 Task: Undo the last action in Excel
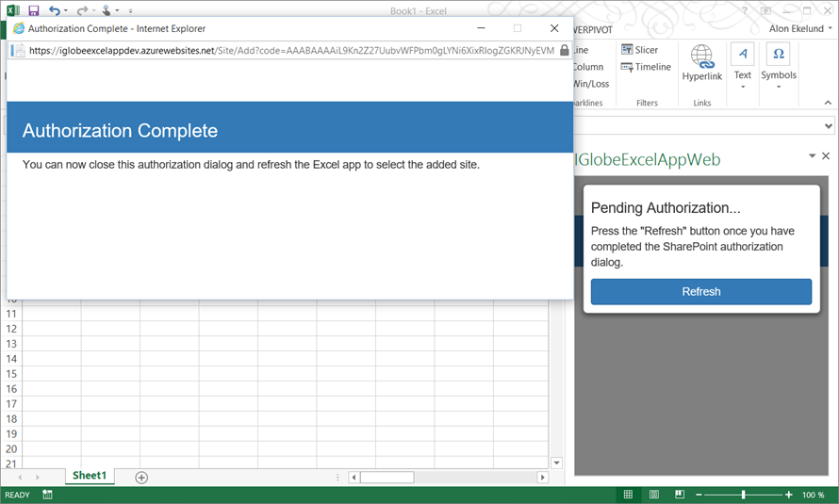[54, 10]
